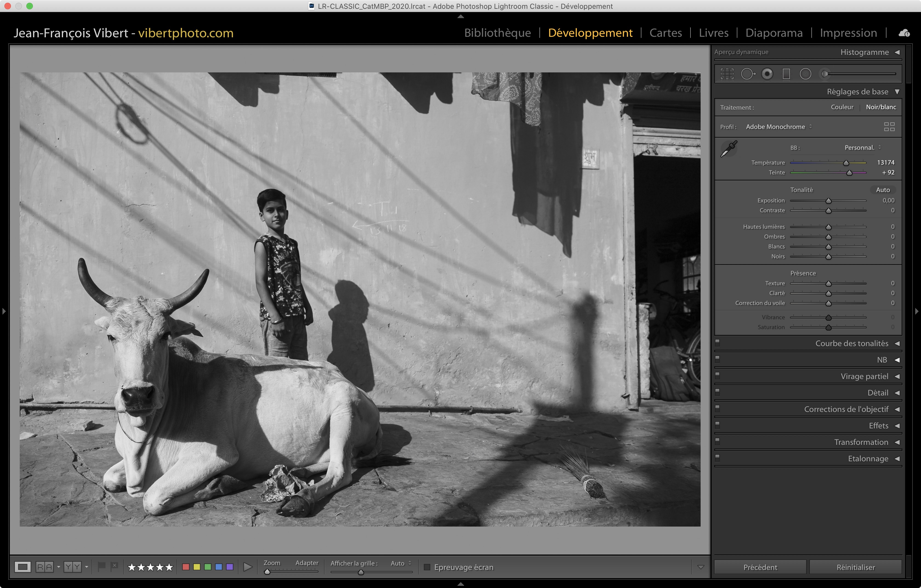Expand the Effets panel
This screenshot has height=588, width=921.
pyautogui.click(x=878, y=425)
